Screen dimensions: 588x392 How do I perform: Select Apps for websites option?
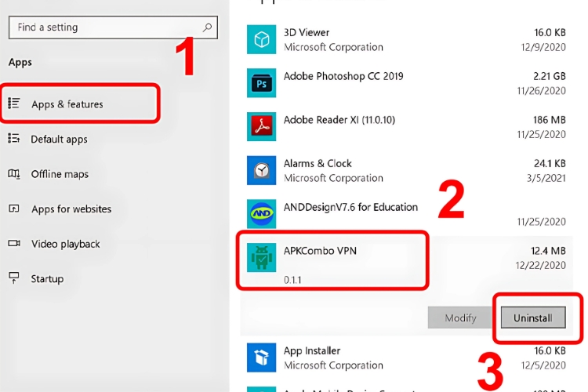pos(71,209)
